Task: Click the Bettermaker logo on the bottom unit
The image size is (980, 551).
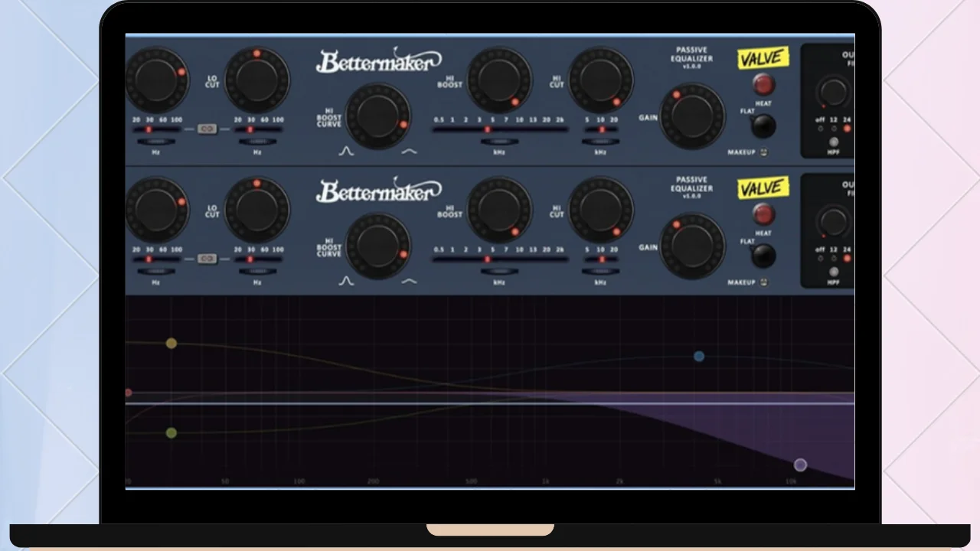Action: coord(379,191)
